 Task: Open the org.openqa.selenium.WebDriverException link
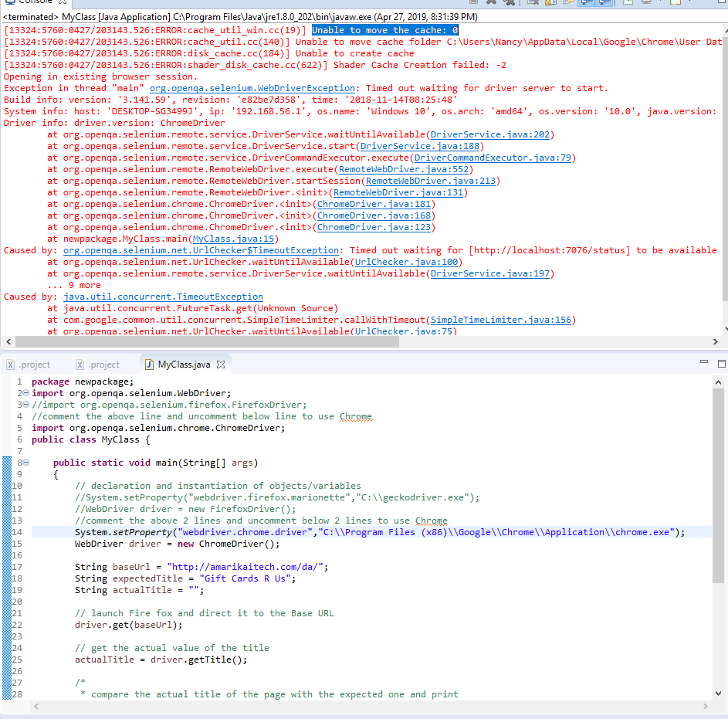pos(252,88)
